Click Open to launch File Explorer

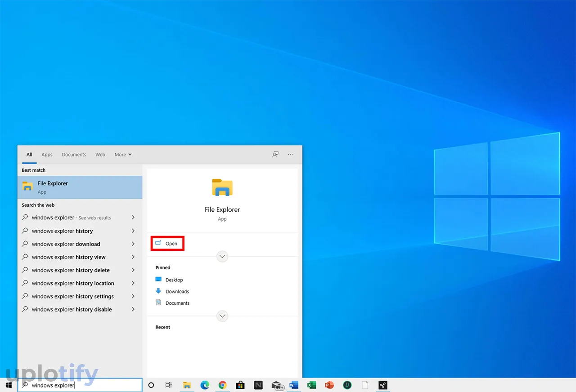tap(167, 243)
